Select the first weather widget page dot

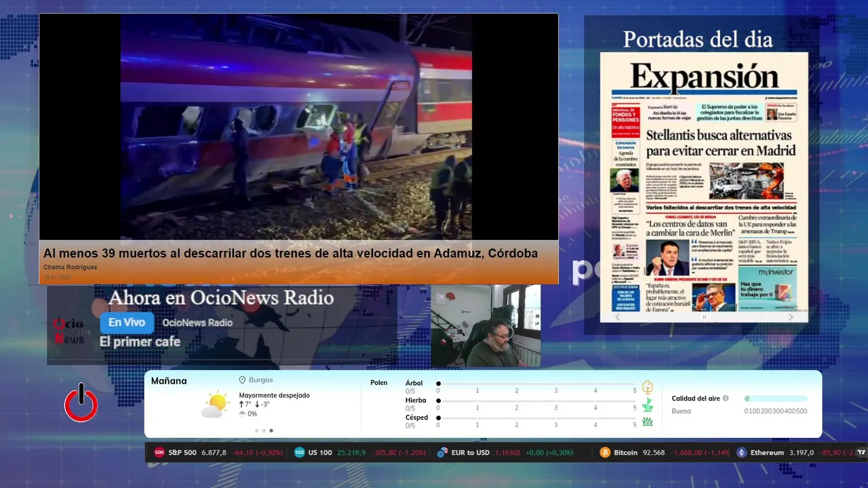pyautogui.click(x=256, y=430)
